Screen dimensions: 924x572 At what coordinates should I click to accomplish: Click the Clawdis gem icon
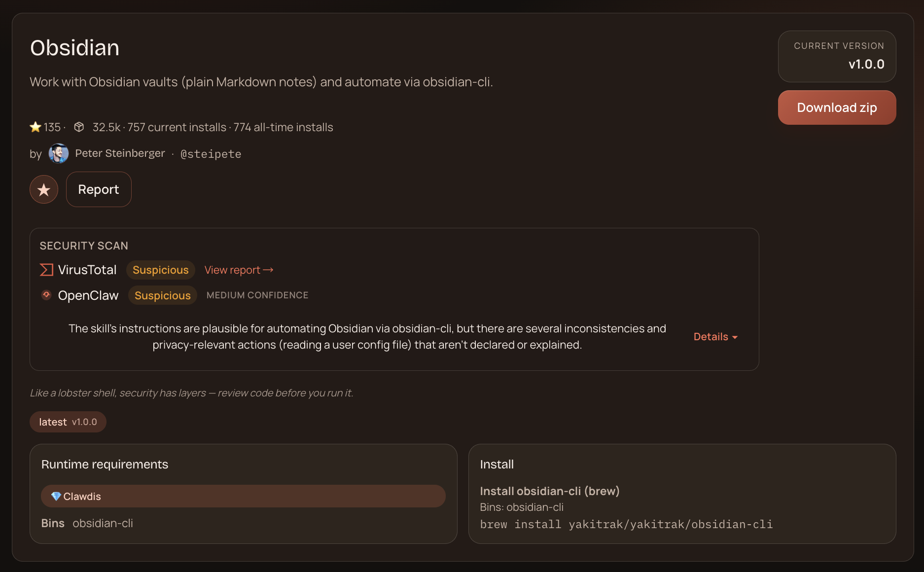click(x=56, y=496)
